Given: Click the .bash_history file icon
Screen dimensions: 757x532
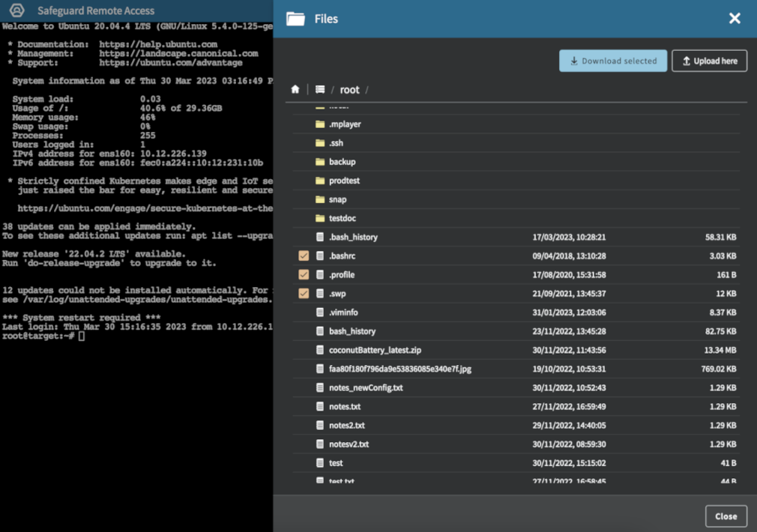Looking at the screenshot, I should coord(319,237).
